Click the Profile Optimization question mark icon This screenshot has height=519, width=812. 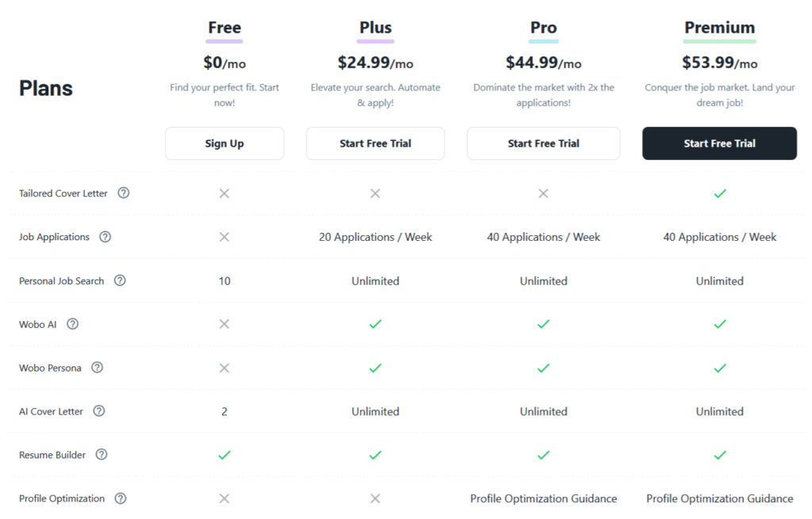(121, 498)
